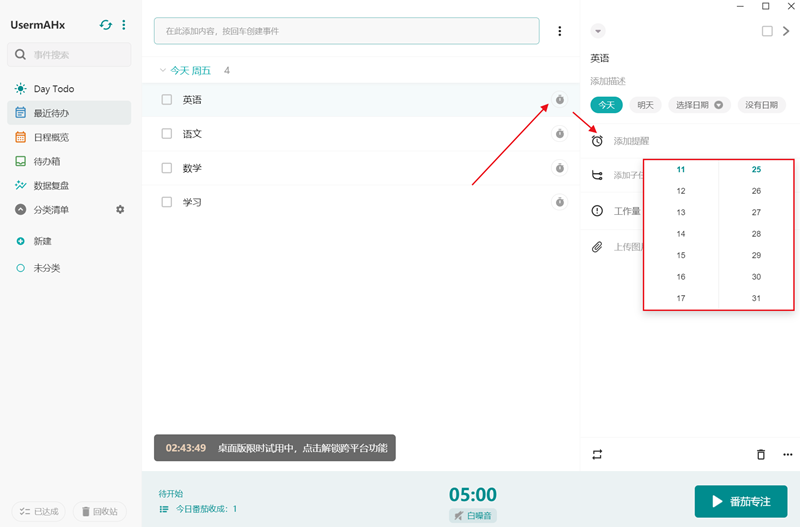800x527 pixels.
Task: Check off the 学习 task
Action: click(167, 202)
